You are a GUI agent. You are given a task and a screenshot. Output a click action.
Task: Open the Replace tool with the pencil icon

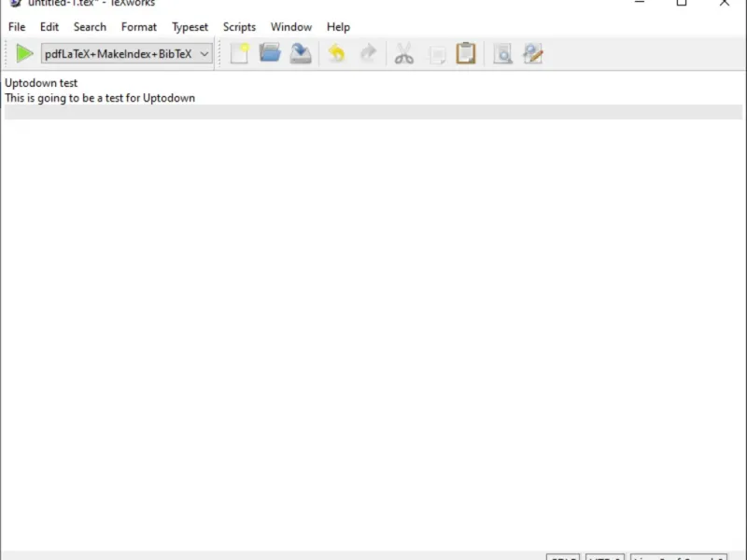[533, 53]
